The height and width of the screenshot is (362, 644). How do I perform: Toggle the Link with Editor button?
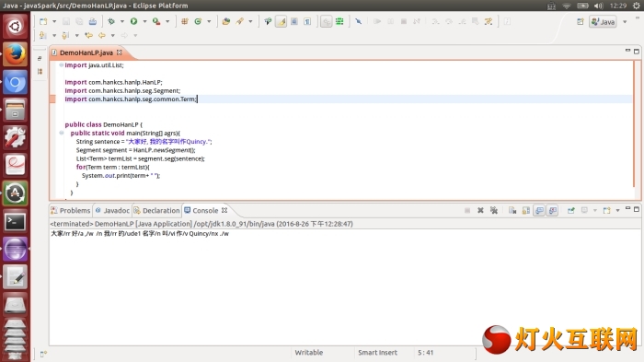tap(326, 21)
